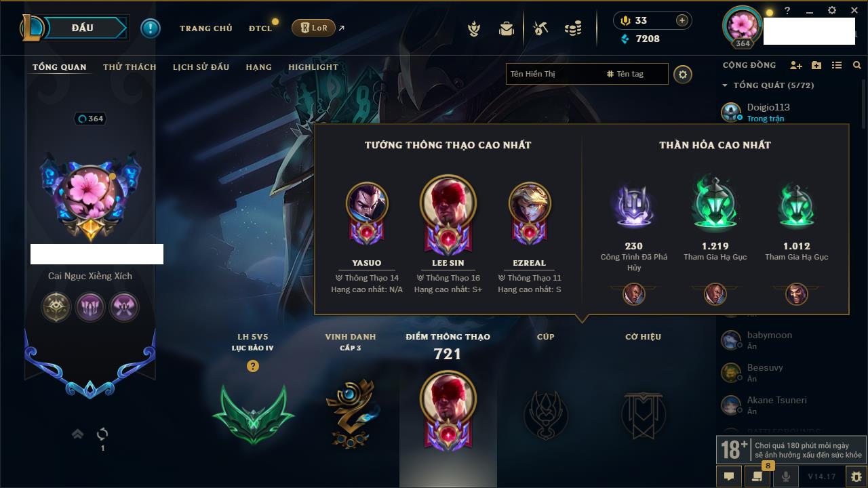The width and height of the screenshot is (868, 488).
Task: Click the new friend folder icon
Action: [x=816, y=65]
